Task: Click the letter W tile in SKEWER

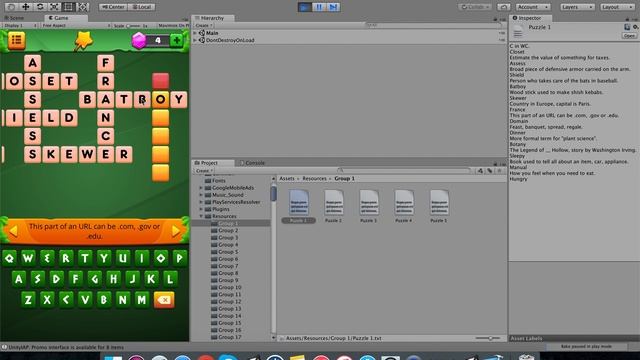Action: (87, 154)
